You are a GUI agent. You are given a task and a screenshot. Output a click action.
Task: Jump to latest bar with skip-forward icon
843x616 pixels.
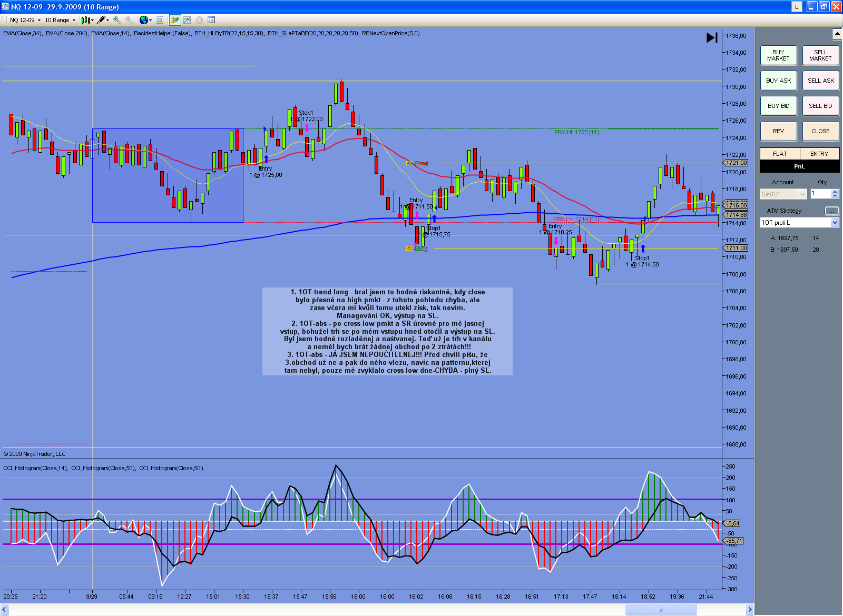coord(712,37)
